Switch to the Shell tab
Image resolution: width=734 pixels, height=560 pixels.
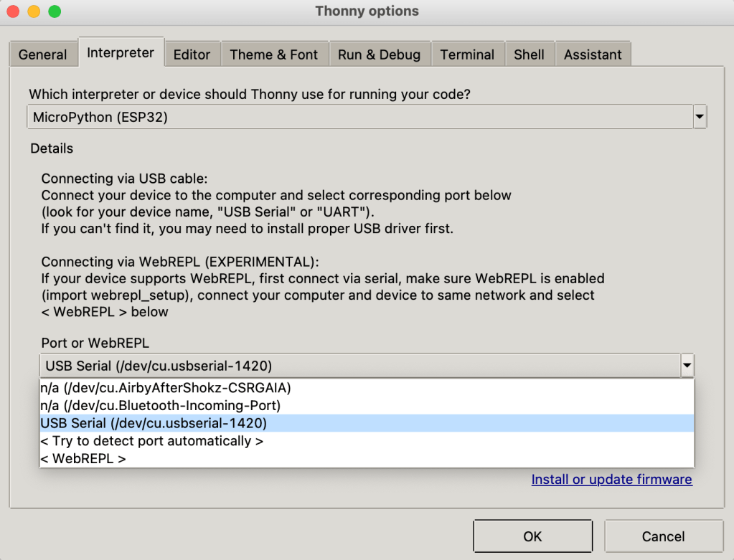tap(529, 54)
